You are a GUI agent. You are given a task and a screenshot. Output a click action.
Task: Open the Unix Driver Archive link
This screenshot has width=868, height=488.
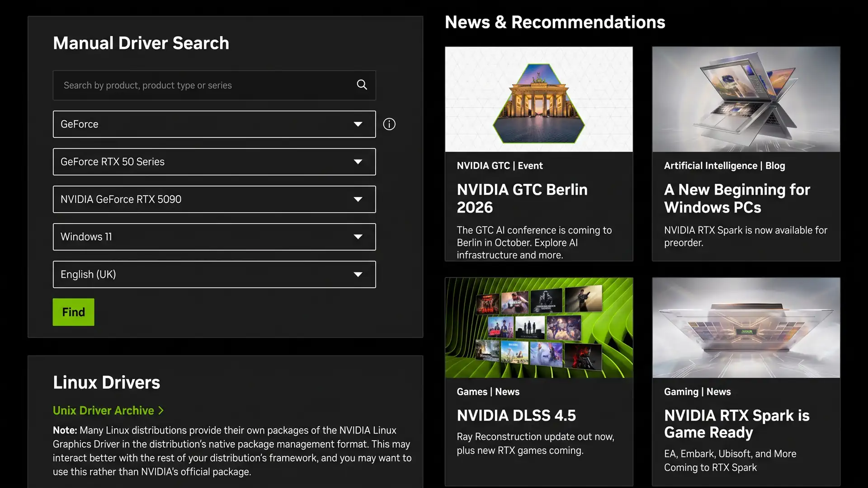click(104, 410)
